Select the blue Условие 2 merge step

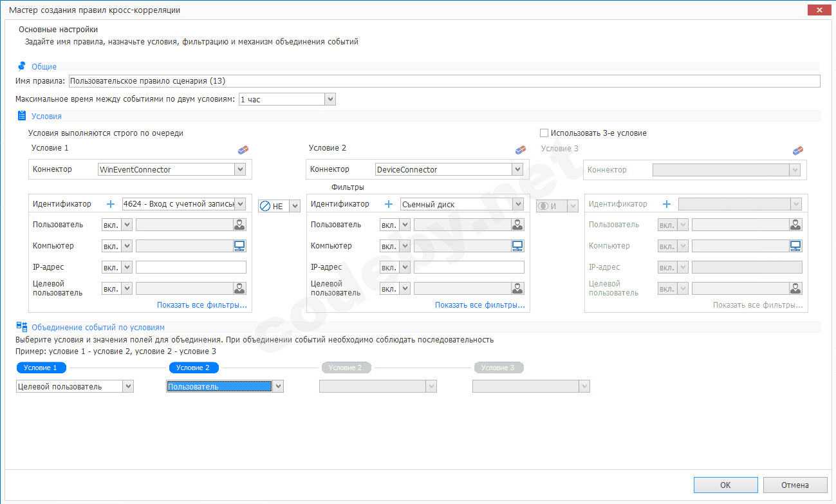(193, 368)
